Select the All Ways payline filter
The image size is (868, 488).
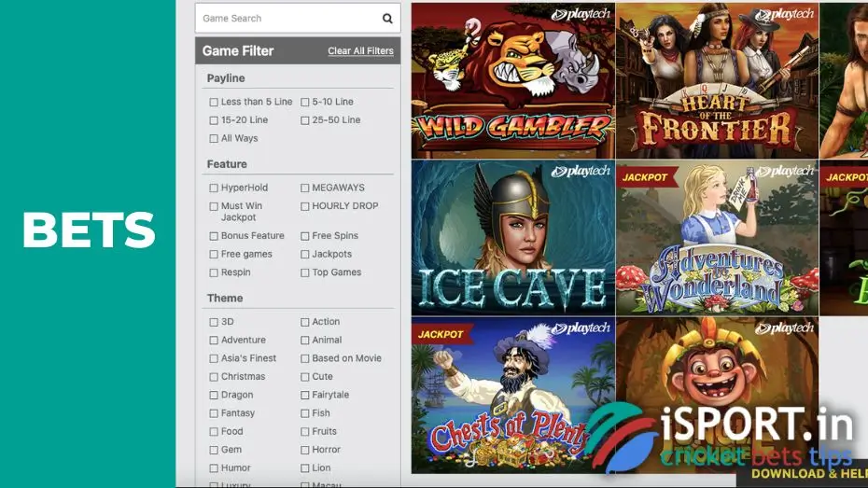[x=214, y=139]
